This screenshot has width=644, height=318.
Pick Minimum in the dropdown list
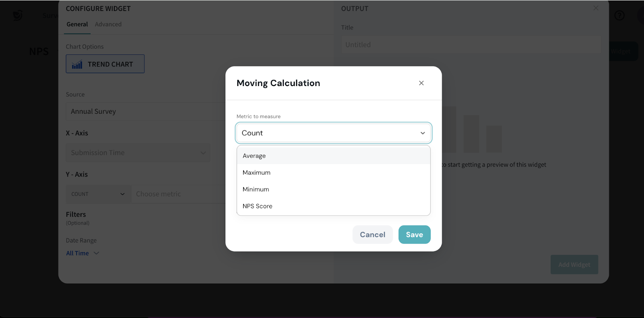coord(256,189)
